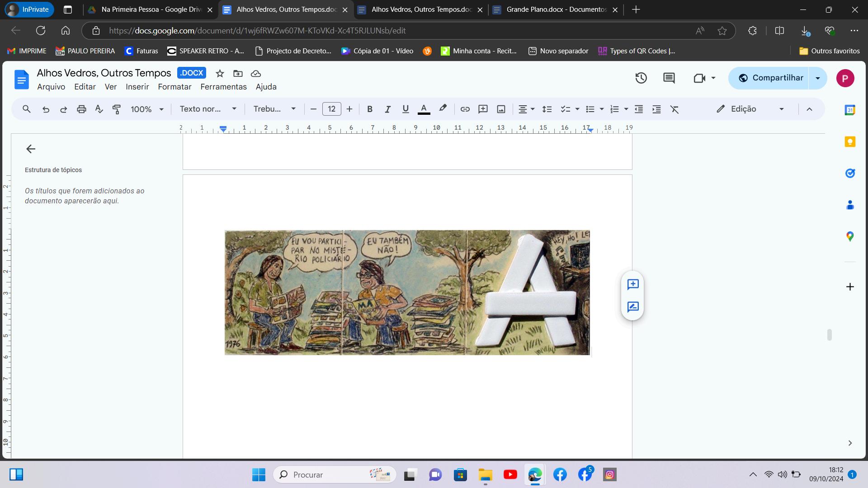This screenshot has width=868, height=488.
Task: Open the Inserir menu
Action: (x=137, y=87)
